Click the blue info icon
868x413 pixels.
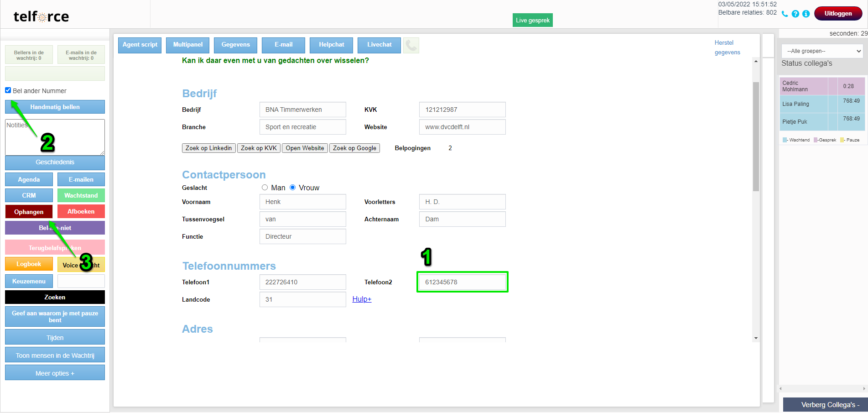tap(806, 14)
